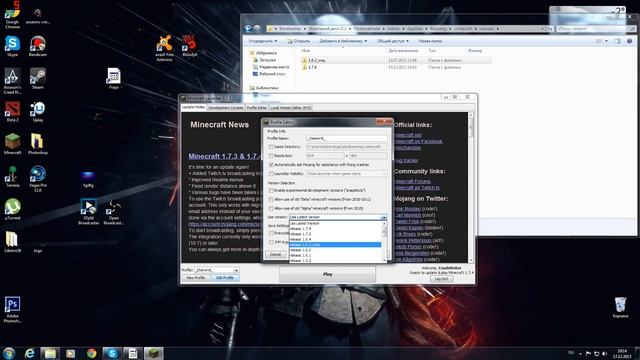Open the Launcher Visibility dropdown
Viewport: 640px width, 360px height.
click(x=347, y=173)
